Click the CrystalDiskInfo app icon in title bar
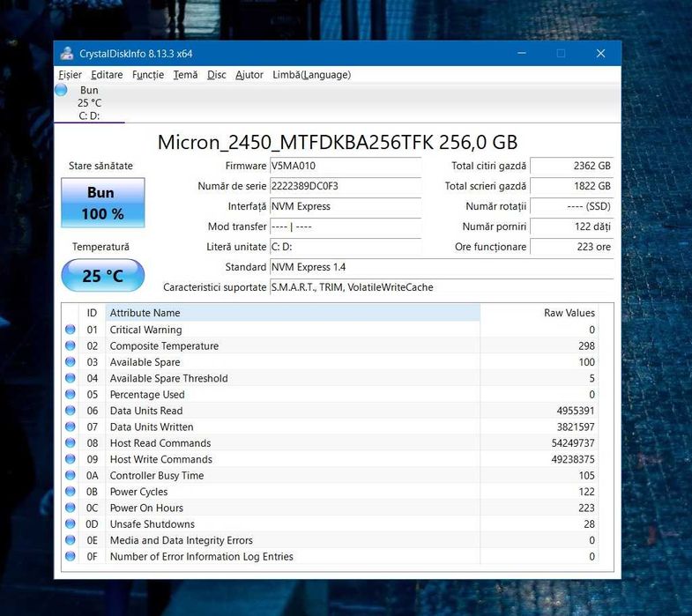This screenshot has width=692, height=616. (x=67, y=54)
